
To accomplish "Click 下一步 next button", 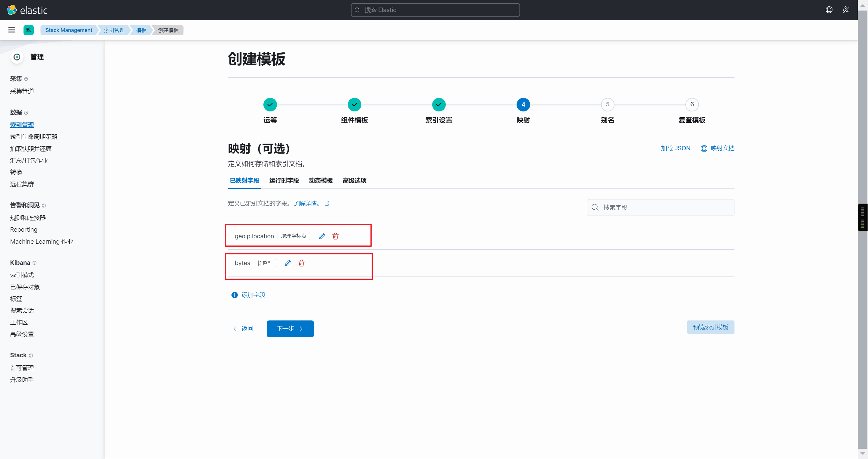I will 290,329.
